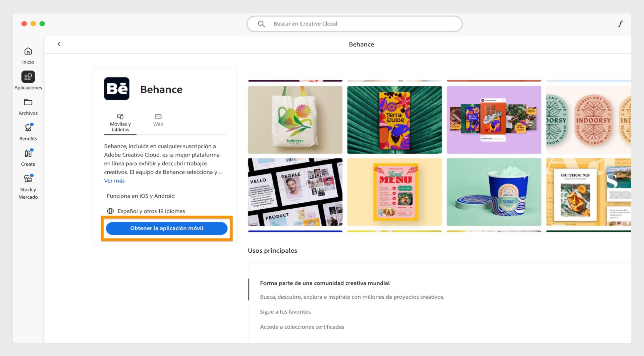
Task: Select the Web tab
Action: coord(158,119)
